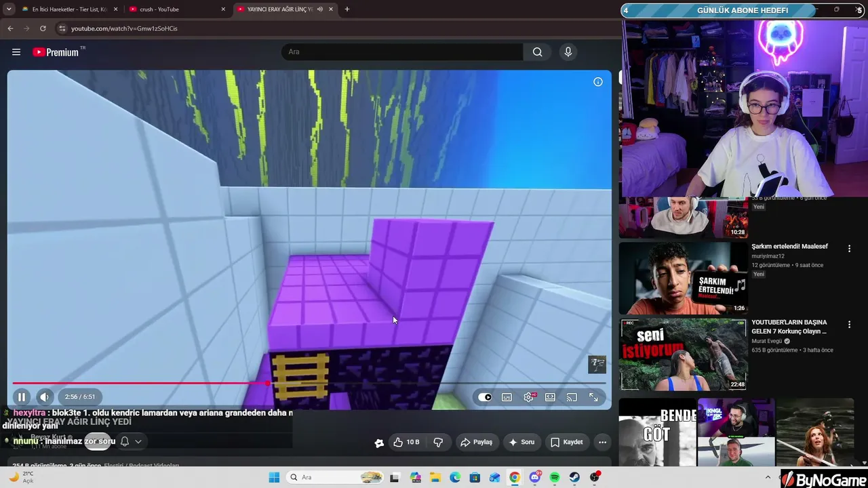Go to the YouTube Premium home logo
Image resolution: width=868 pixels, height=488 pixels.
[57, 52]
